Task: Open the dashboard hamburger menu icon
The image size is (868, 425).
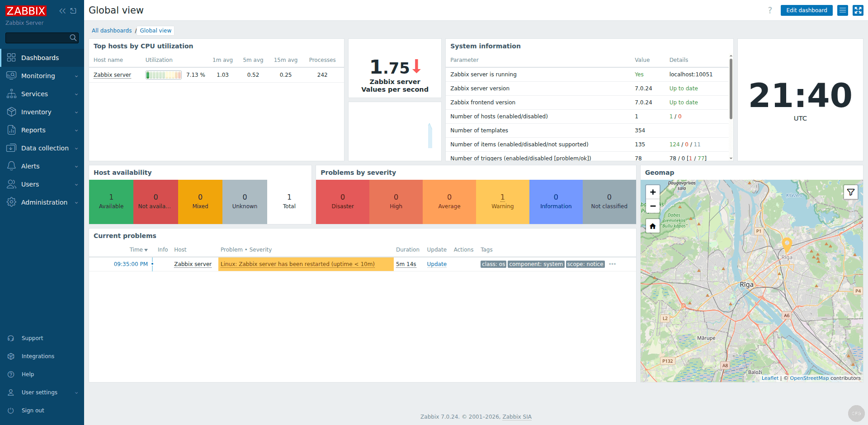Action: [842, 10]
